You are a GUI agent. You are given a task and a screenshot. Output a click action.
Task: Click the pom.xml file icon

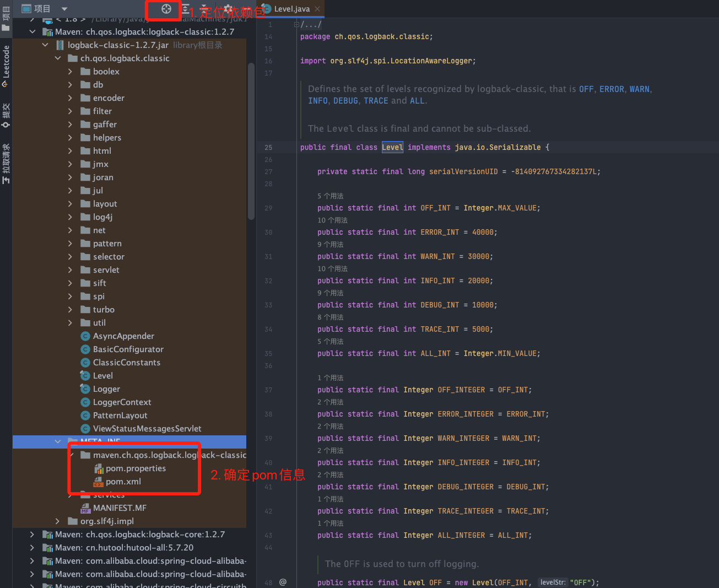(x=98, y=482)
